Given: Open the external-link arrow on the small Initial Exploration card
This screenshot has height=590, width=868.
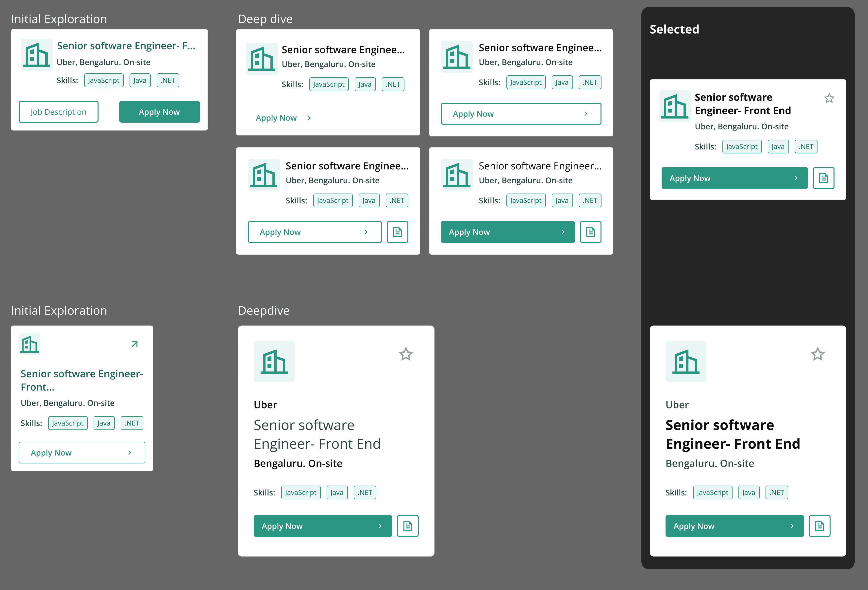Looking at the screenshot, I should [x=134, y=344].
